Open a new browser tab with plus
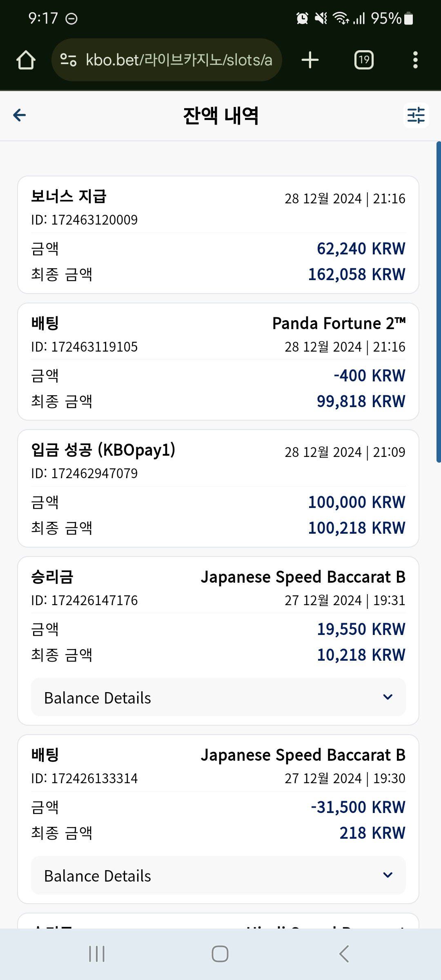 pyautogui.click(x=310, y=60)
